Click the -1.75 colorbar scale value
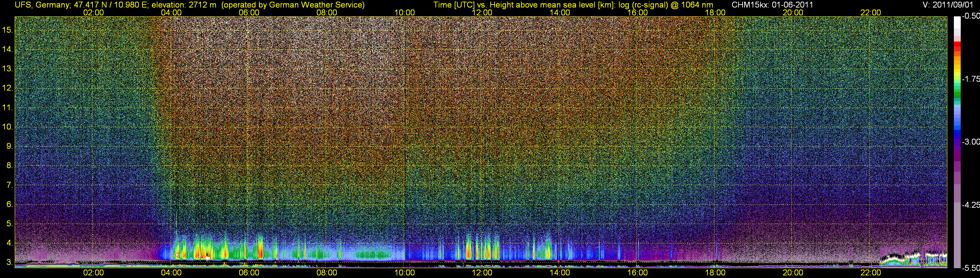Image resolution: width=980 pixels, height=278 pixels. [971, 79]
